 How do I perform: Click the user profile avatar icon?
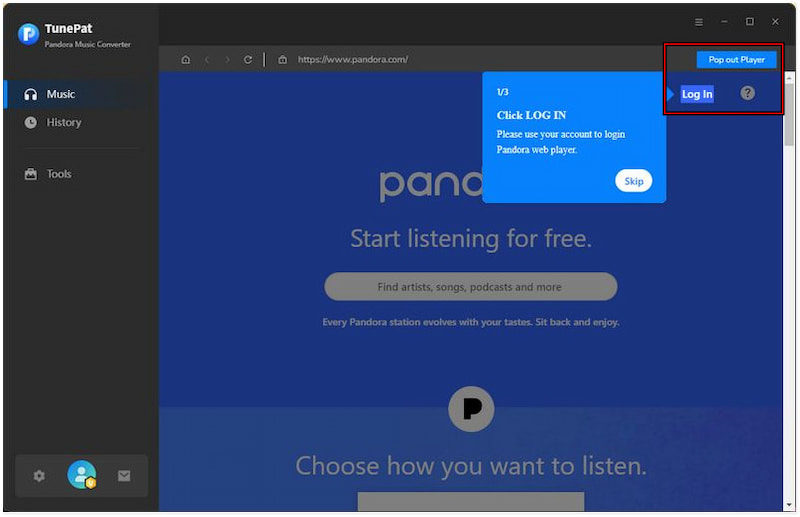tap(82, 475)
